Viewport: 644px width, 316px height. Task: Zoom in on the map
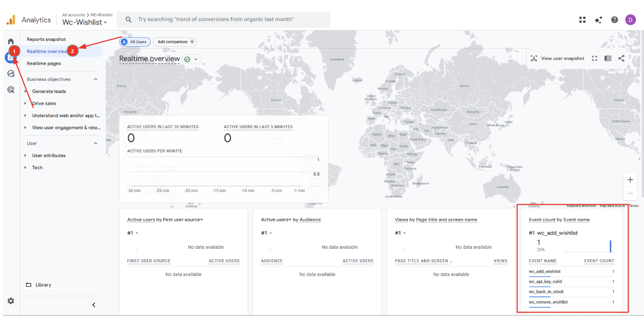[x=630, y=180]
